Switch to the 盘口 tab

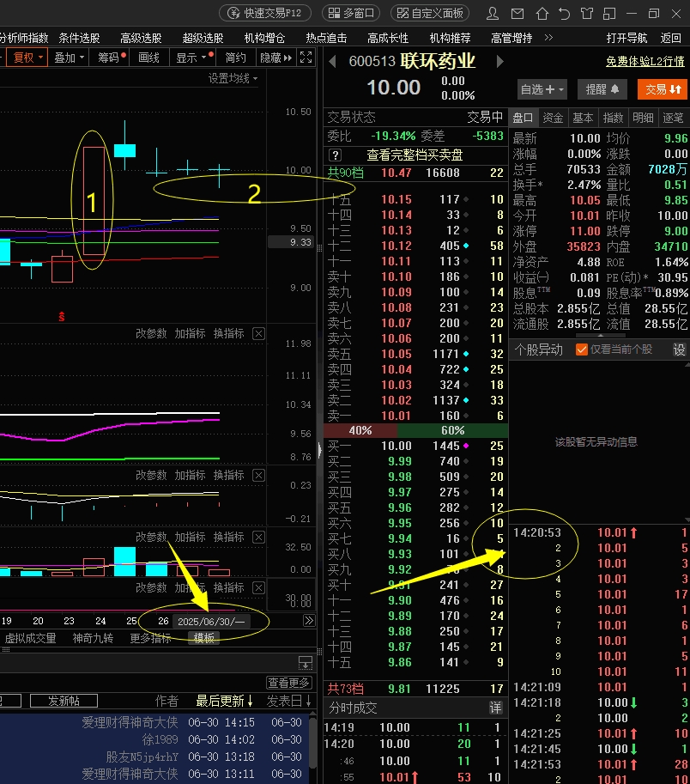(x=523, y=118)
